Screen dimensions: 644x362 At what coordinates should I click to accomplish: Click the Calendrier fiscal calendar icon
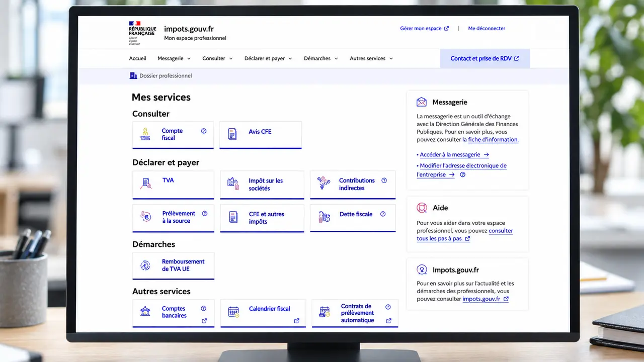[233, 312]
